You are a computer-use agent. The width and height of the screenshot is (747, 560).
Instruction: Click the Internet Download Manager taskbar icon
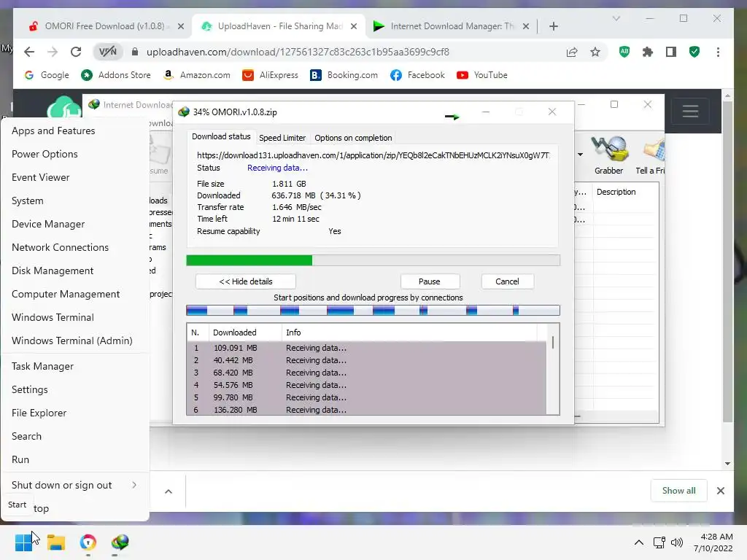120,542
